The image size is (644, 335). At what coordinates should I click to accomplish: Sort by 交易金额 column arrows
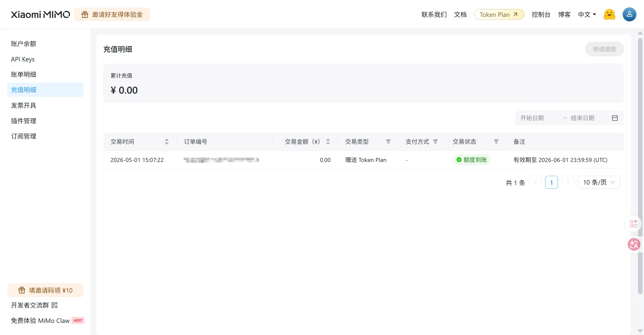coord(328,142)
